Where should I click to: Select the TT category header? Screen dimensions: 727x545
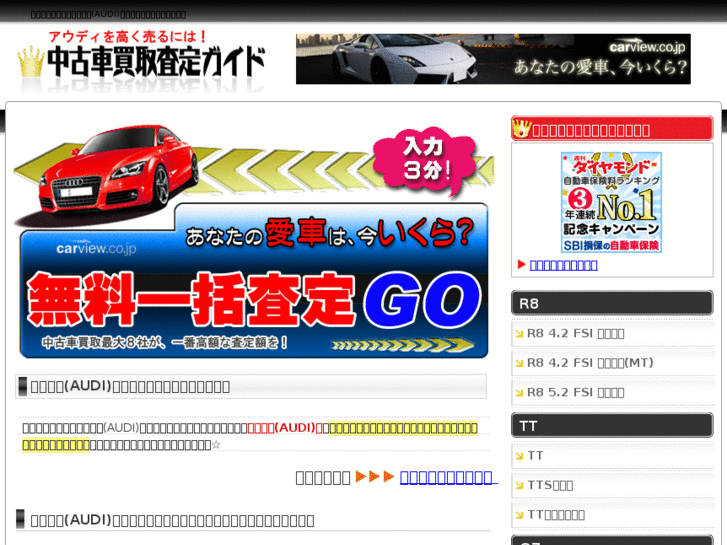click(x=612, y=425)
